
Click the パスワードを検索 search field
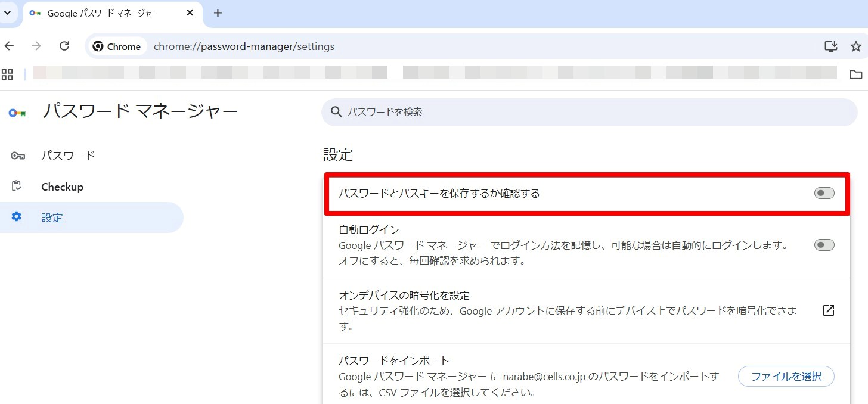[x=589, y=112]
